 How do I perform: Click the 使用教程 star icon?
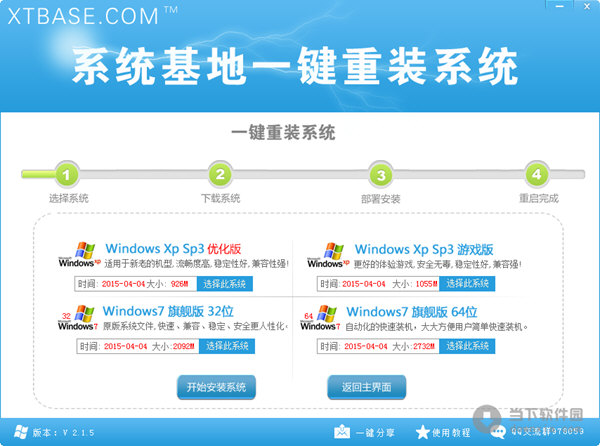pyautogui.click(x=421, y=432)
